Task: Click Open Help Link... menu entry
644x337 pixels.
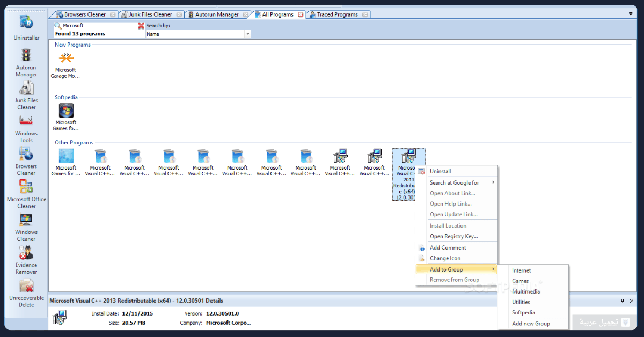Action: pyautogui.click(x=457, y=204)
